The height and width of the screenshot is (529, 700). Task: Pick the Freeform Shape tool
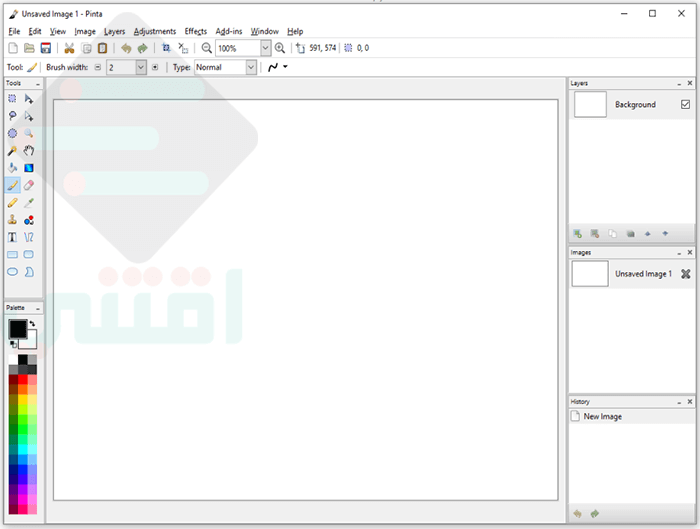(x=29, y=271)
